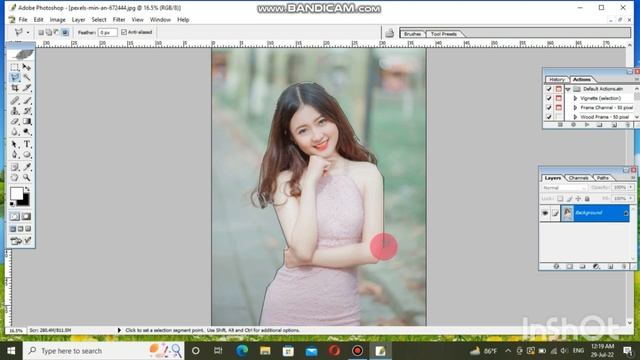Select the Move tool
The width and height of the screenshot is (640, 360).
click(27, 67)
